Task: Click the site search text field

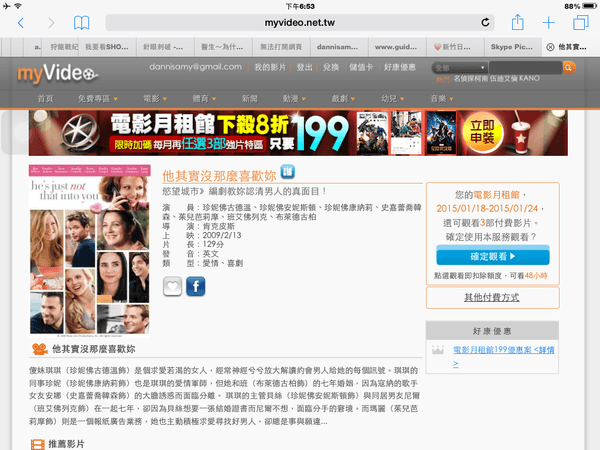Action: coord(525,68)
